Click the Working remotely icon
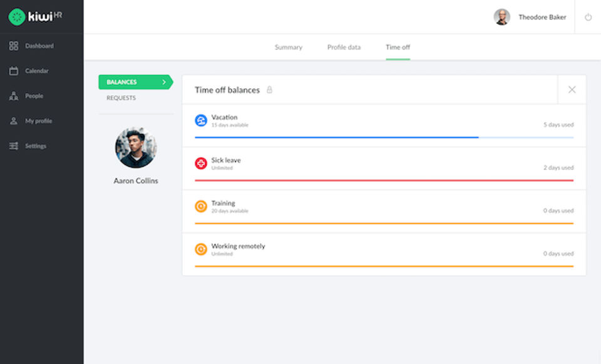601x364 pixels. point(201,249)
